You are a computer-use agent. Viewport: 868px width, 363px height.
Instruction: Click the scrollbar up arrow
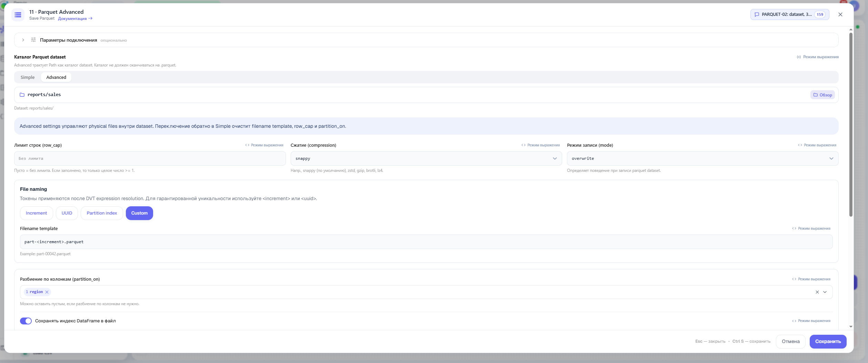point(851,30)
